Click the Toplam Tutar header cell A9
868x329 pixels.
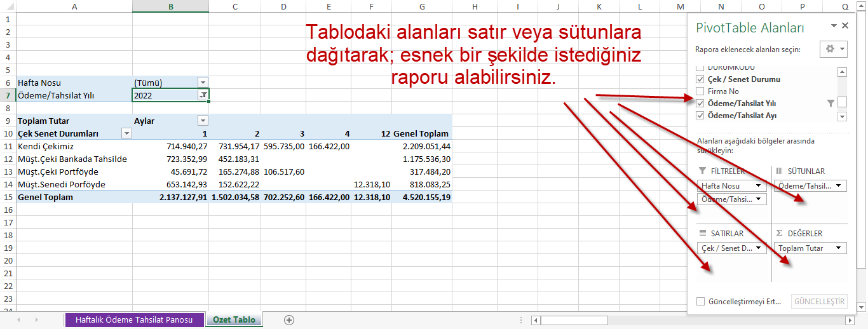[74, 121]
